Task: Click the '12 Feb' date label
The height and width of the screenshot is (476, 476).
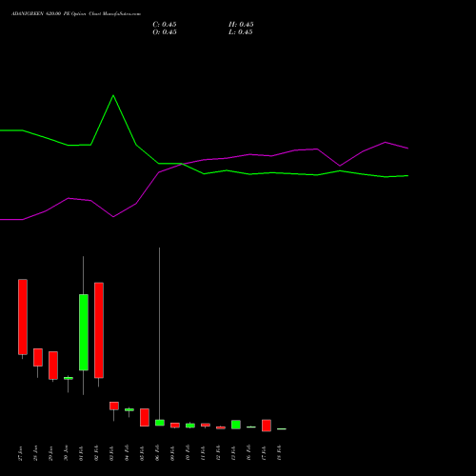Action: click(219, 453)
